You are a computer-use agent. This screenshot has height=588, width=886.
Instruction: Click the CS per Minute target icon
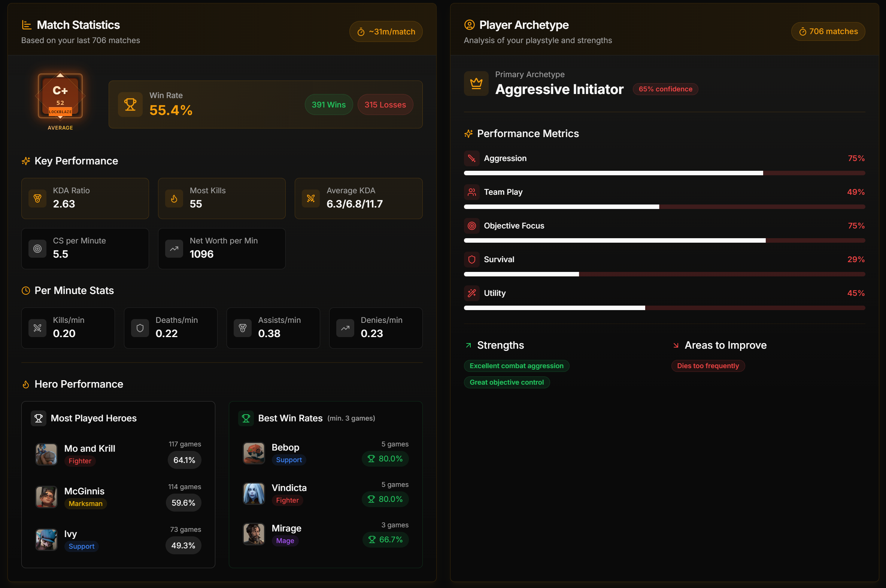(37, 249)
